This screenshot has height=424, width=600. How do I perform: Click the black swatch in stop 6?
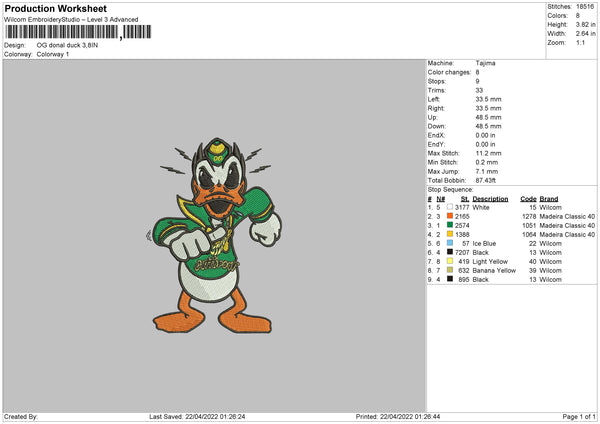[x=450, y=252]
